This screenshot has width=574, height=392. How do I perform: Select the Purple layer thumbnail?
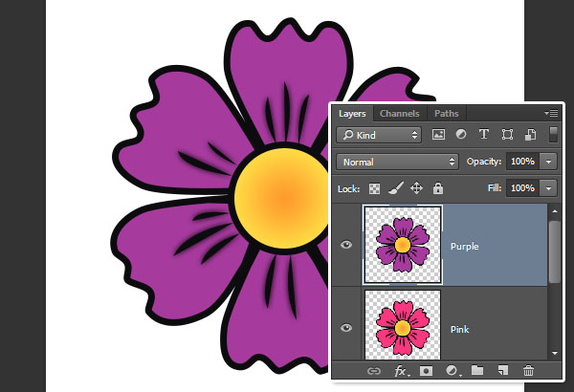[x=403, y=245]
